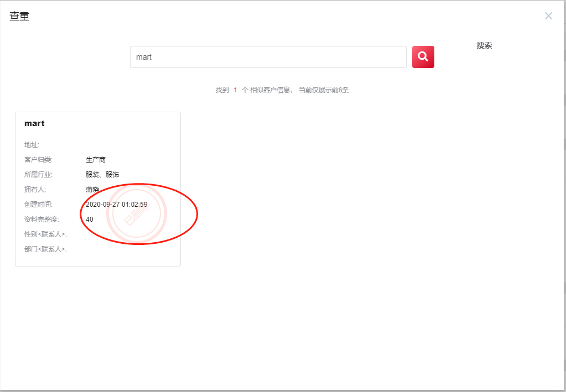Focus the search field containing "mart"
Viewport: 566px width, 392px height.
(x=268, y=57)
